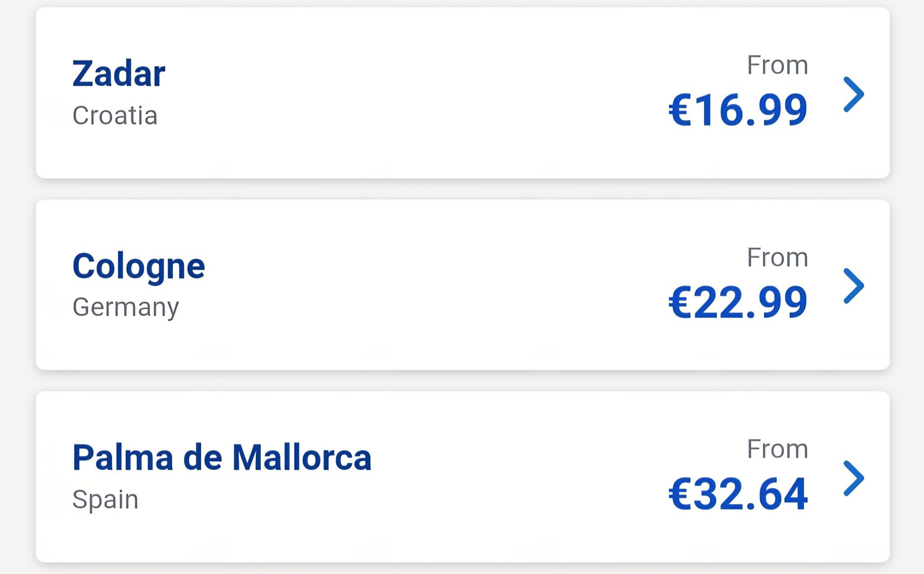Screen dimensions: 924x574
Task: Click the chevron arrow on Zadar card
Action: tap(854, 94)
